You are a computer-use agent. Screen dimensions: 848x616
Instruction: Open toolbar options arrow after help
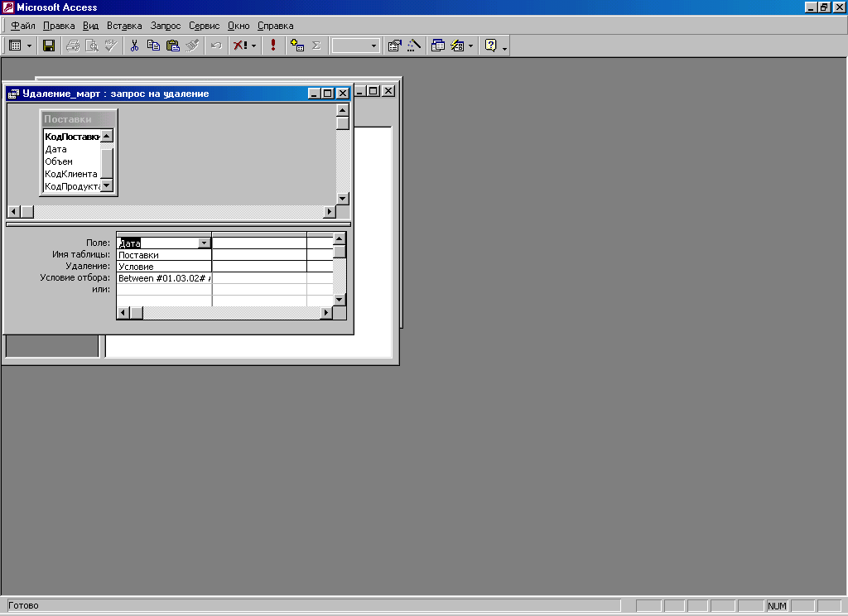504,49
